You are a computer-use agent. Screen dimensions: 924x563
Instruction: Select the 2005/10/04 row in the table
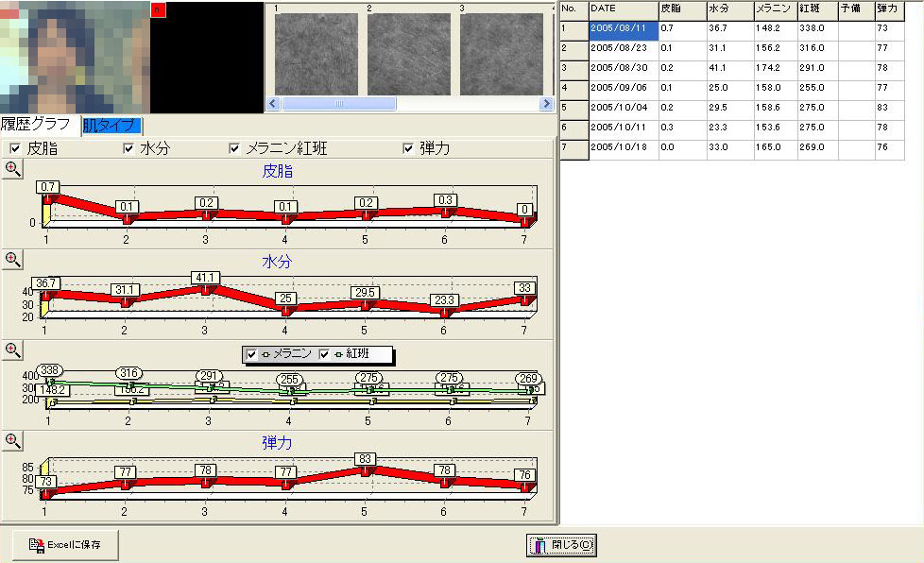(x=622, y=108)
